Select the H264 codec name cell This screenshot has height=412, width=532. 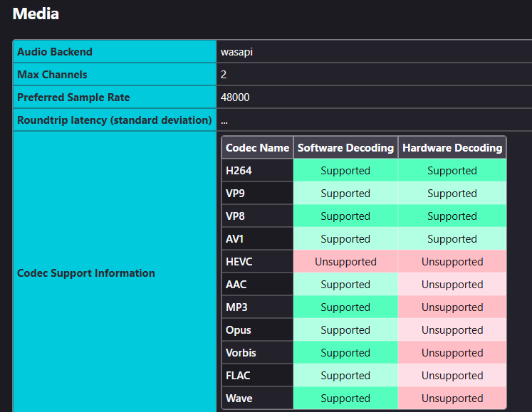click(x=239, y=171)
